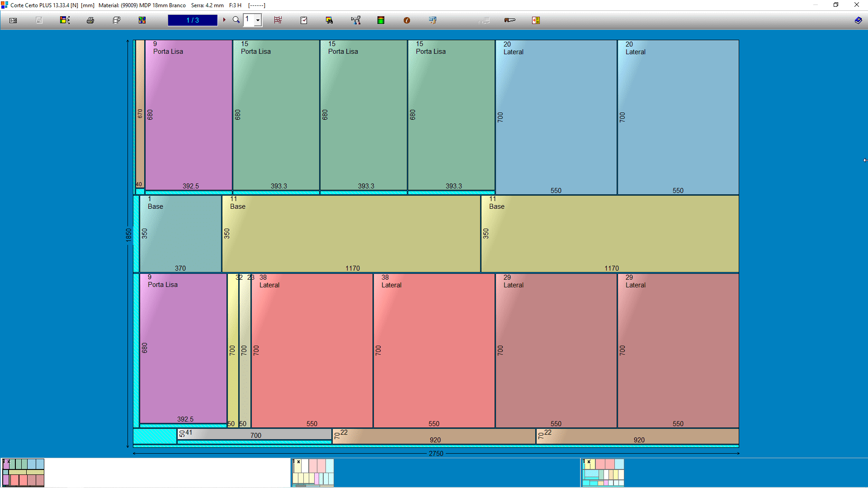Click the purple Porta Lisa 392.5 panel

click(188, 115)
